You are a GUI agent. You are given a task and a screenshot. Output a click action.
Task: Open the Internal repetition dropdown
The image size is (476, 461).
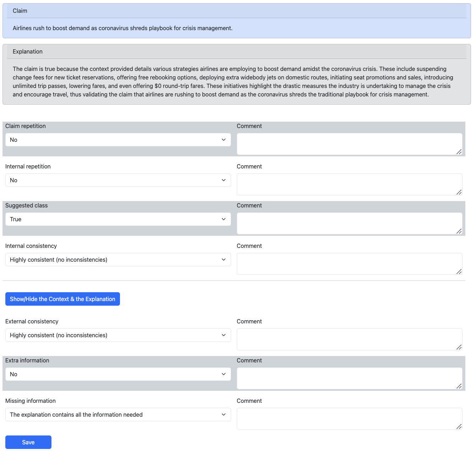tap(118, 180)
